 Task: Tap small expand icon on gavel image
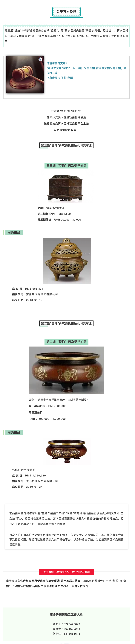tap(40, 59)
